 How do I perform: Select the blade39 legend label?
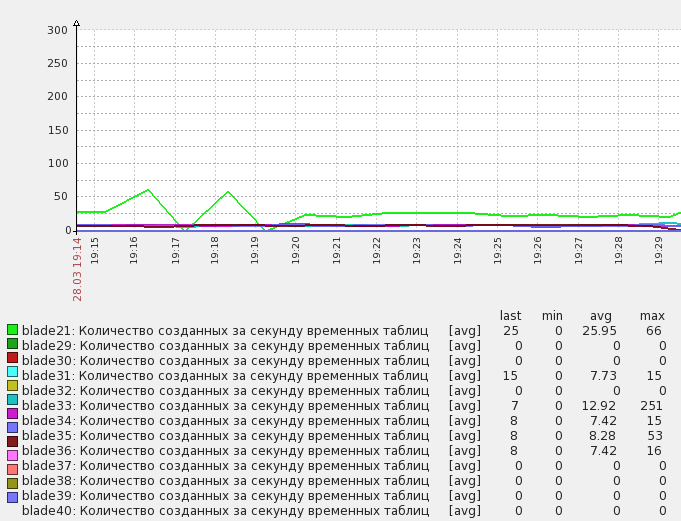pyautogui.click(x=225, y=496)
